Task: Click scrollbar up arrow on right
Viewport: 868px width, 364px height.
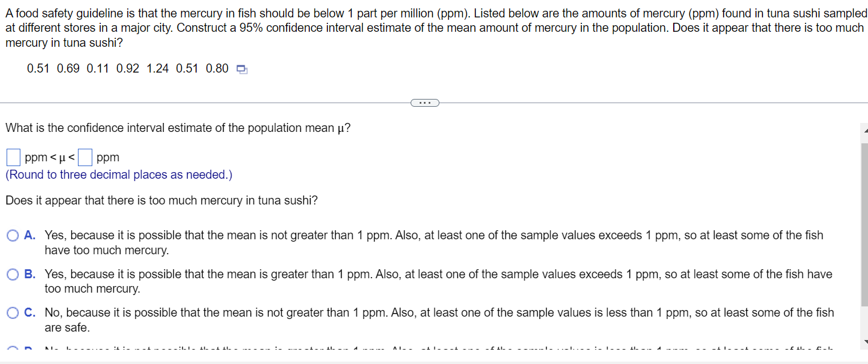Action: click(864, 131)
